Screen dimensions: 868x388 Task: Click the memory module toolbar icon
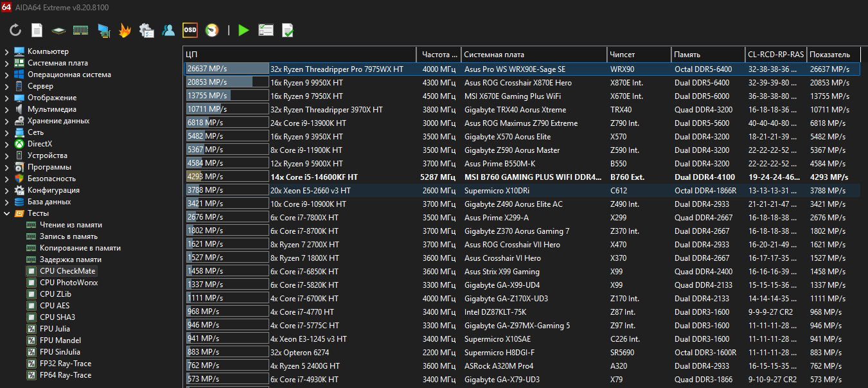click(80, 30)
